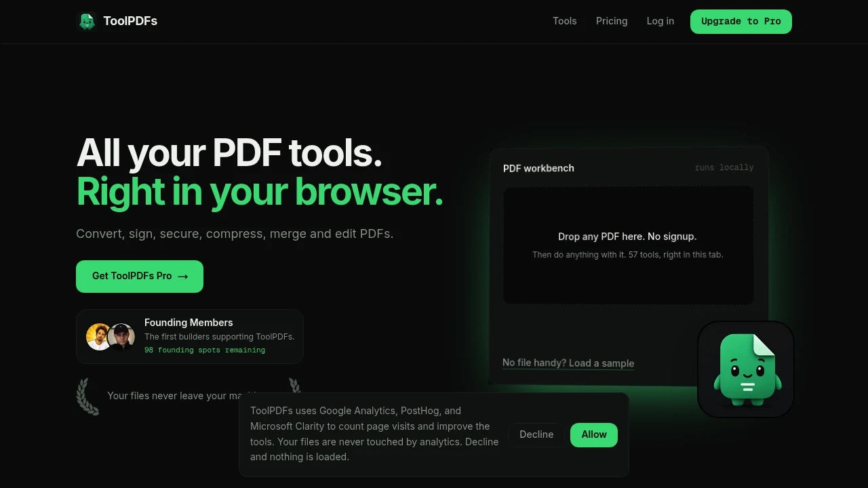Decline analytics cookies
This screenshot has width=868, height=488.
[536, 434]
